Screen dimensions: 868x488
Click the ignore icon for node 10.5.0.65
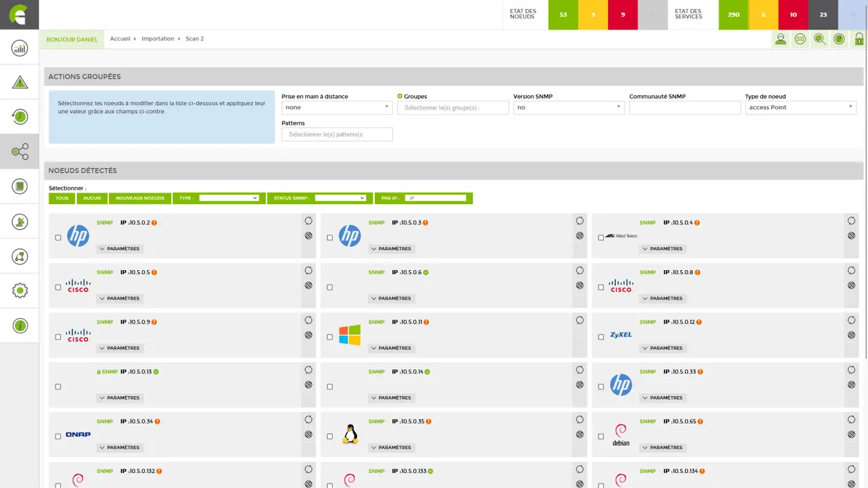851,435
